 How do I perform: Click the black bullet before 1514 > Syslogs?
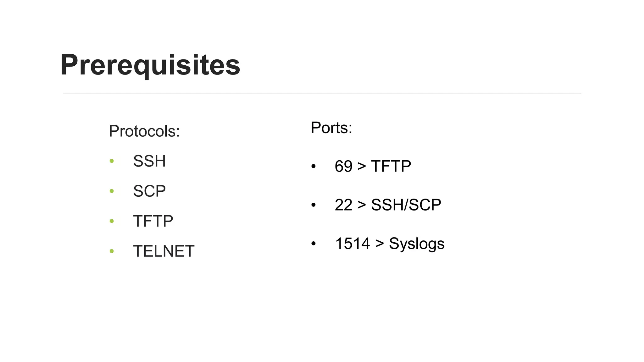(313, 244)
